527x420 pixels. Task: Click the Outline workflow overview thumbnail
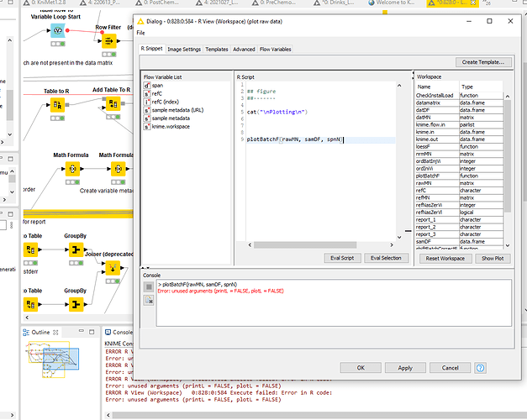[x=53, y=360]
